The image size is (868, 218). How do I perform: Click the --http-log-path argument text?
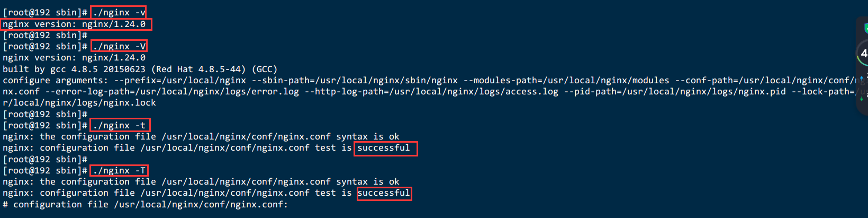[x=431, y=91]
